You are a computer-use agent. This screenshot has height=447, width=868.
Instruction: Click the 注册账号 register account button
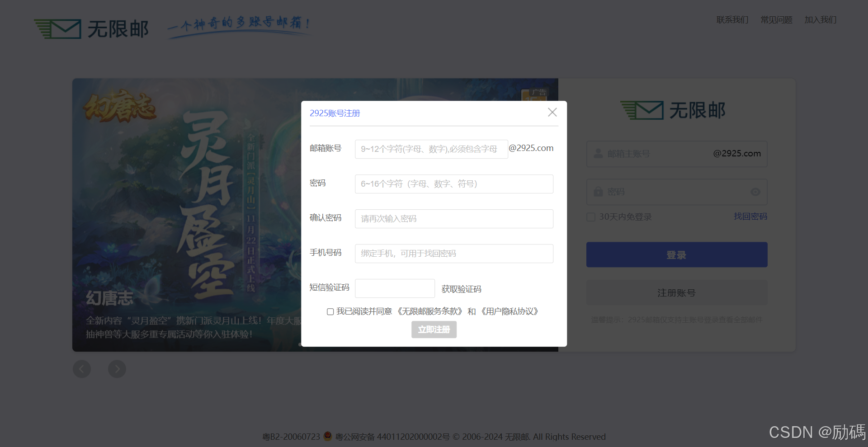677,293
